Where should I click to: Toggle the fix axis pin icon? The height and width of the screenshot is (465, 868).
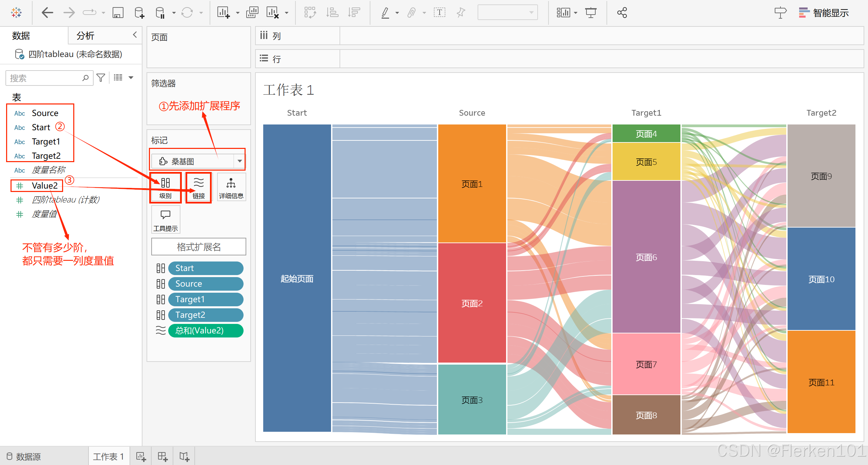[461, 13]
